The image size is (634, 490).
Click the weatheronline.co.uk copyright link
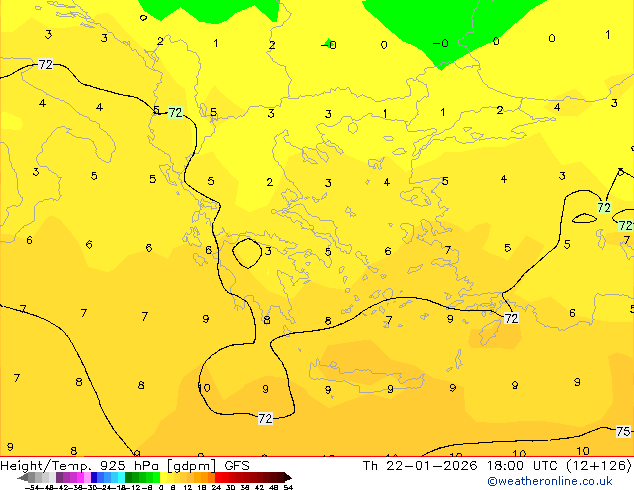tap(550, 481)
